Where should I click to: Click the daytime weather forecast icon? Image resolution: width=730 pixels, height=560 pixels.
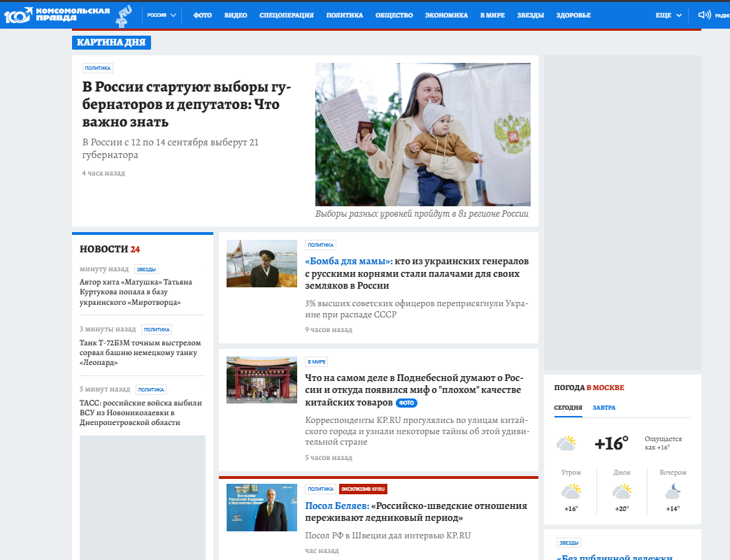pyautogui.click(x=622, y=491)
